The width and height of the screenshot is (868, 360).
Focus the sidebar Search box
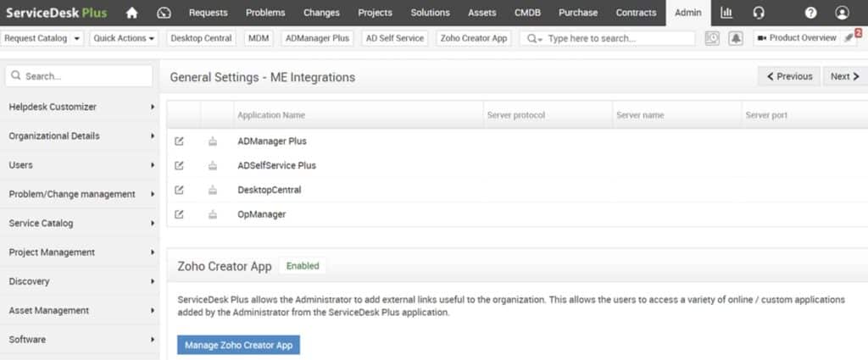tap(79, 75)
